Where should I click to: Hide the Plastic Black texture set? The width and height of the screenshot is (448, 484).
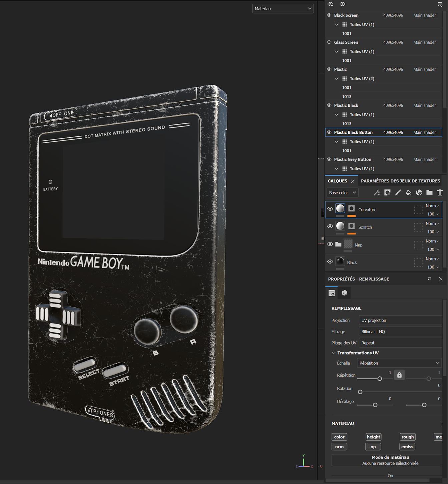tap(329, 105)
